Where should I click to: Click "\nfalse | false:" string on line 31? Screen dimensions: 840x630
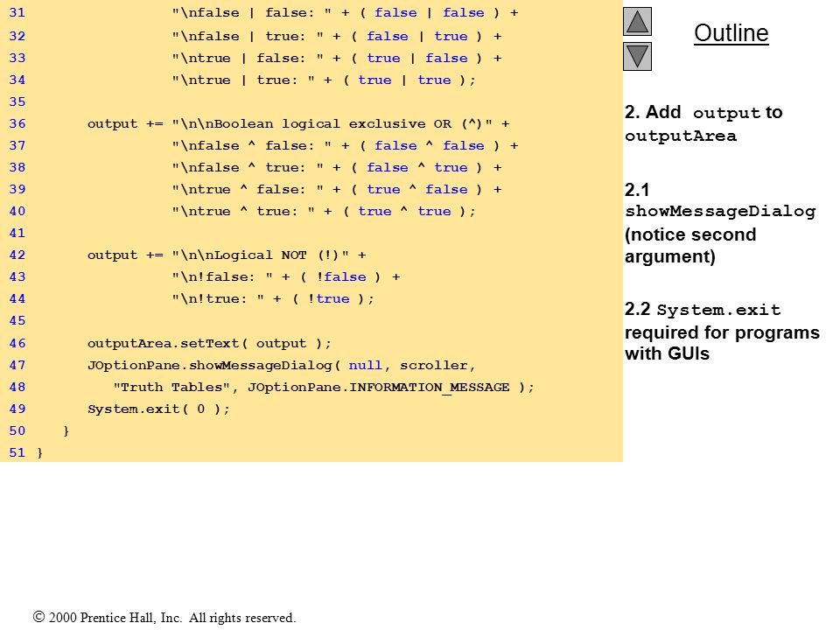pyautogui.click(x=252, y=12)
